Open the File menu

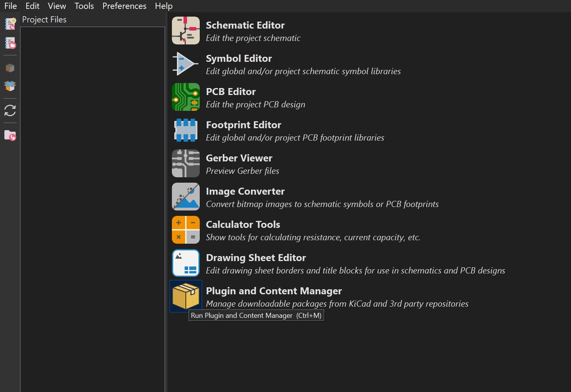[10, 6]
